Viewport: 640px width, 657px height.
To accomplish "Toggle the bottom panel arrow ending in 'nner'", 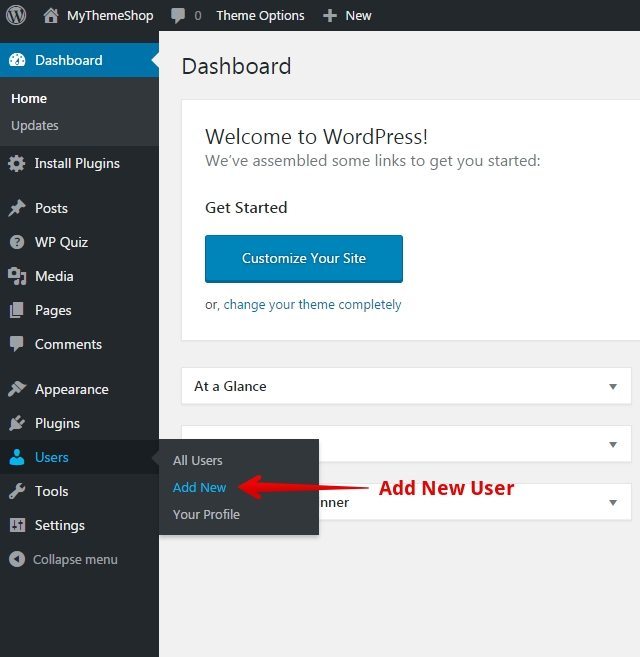I will (613, 502).
